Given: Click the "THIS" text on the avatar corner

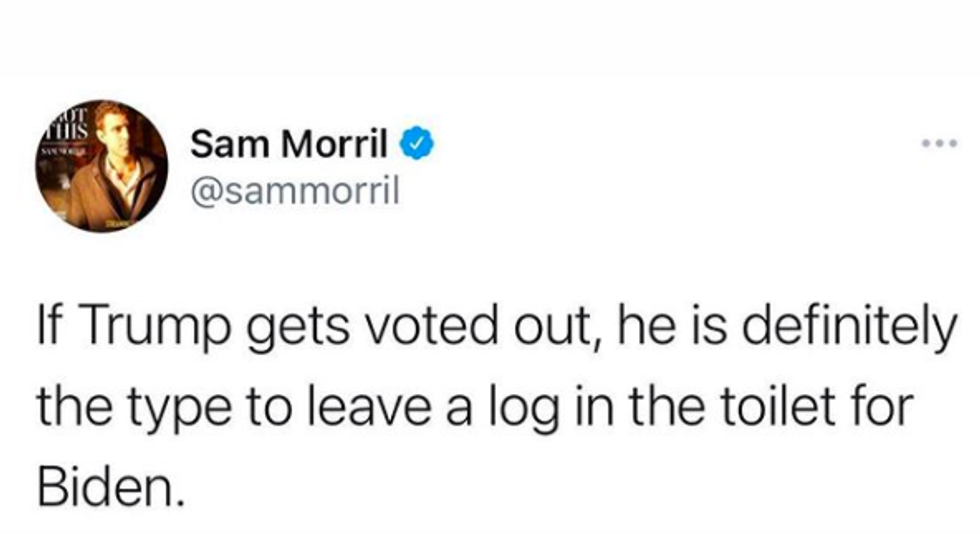Looking at the screenshot, I should tap(68, 131).
